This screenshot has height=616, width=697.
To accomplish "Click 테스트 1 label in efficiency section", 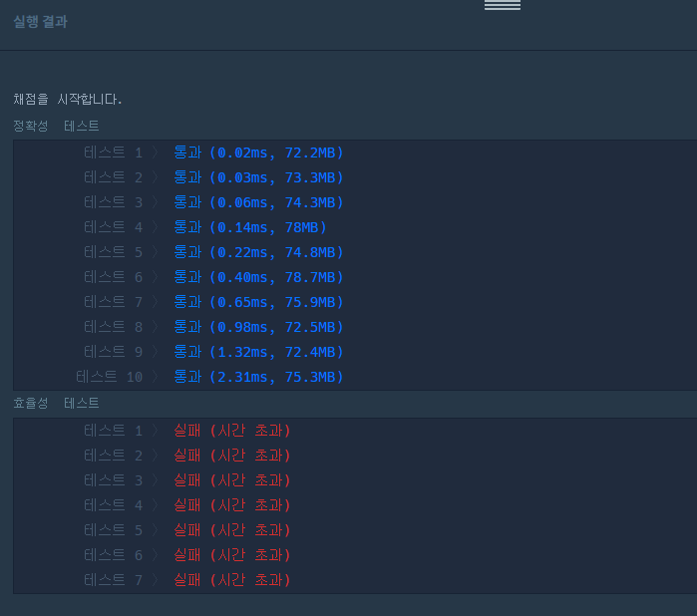I will point(113,431).
